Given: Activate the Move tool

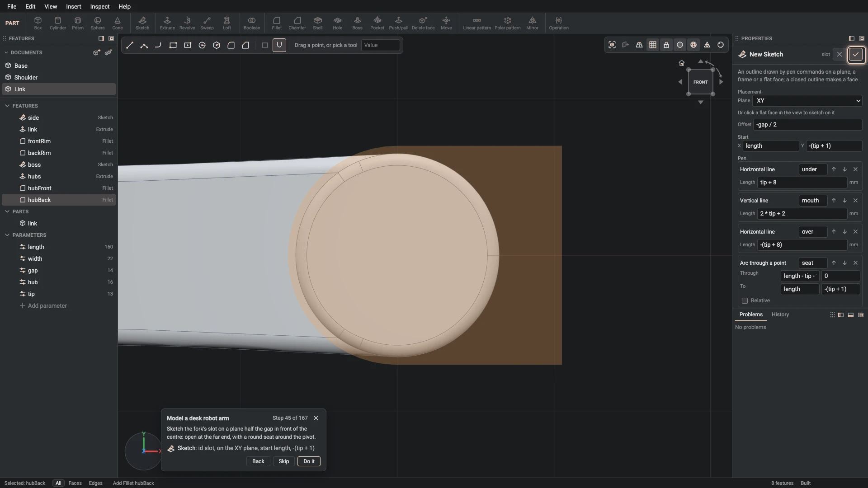Looking at the screenshot, I should (446, 23).
